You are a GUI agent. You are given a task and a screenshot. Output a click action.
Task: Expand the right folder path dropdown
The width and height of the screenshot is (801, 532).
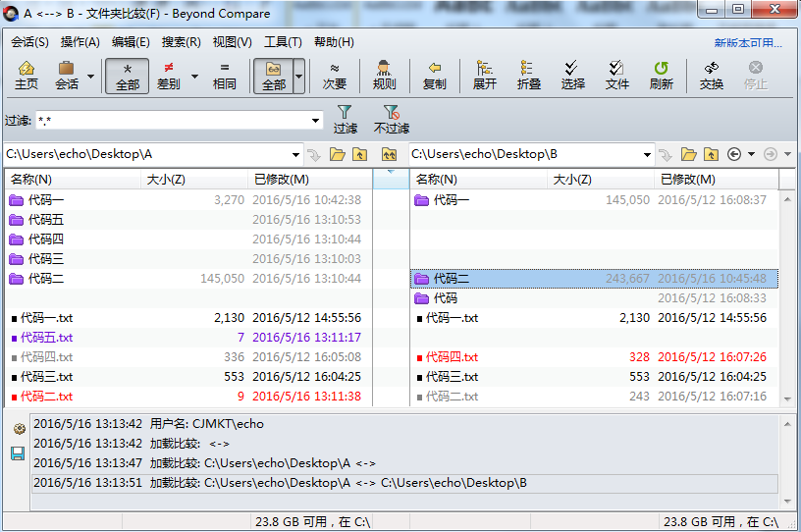[647, 154]
